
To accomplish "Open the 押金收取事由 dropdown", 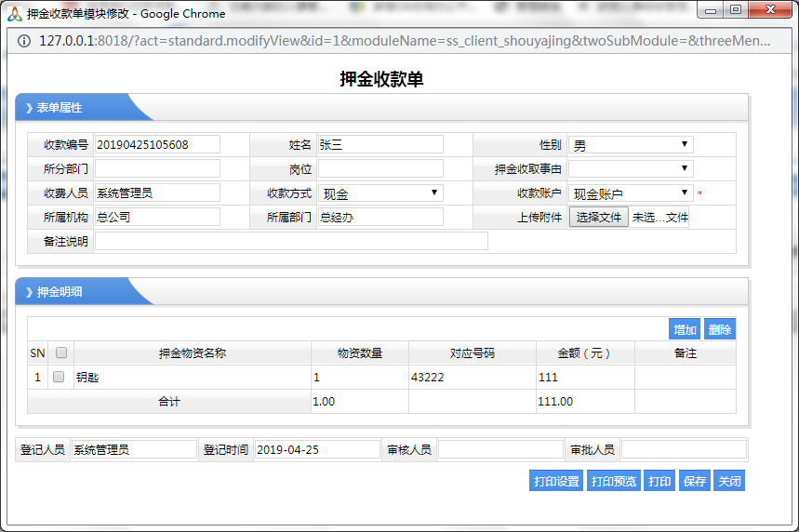I will pyautogui.click(x=631, y=169).
